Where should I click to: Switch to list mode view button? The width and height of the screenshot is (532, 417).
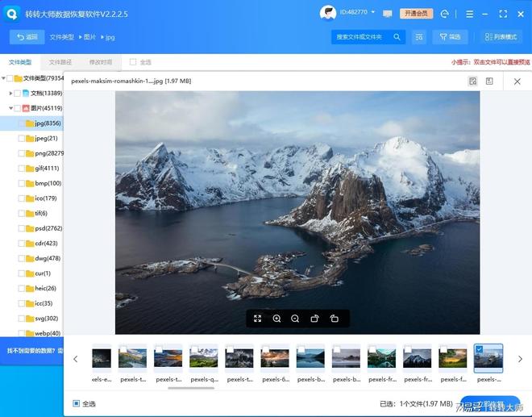point(501,36)
